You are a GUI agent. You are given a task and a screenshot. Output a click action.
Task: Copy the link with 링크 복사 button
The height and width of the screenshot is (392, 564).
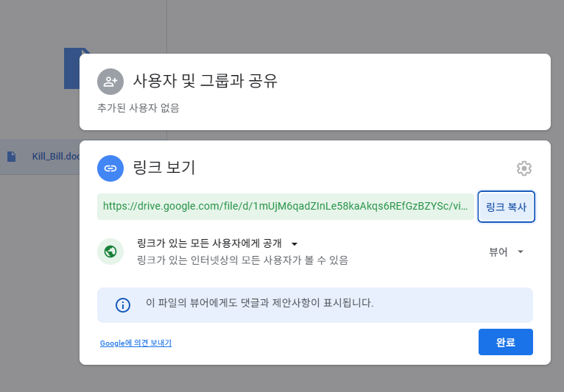tap(506, 207)
